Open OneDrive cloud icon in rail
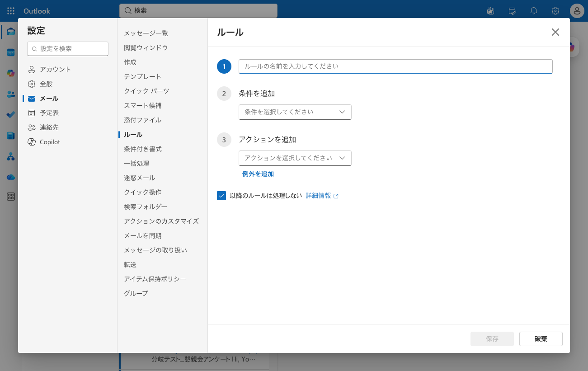This screenshot has width=588, height=371. click(x=11, y=177)
